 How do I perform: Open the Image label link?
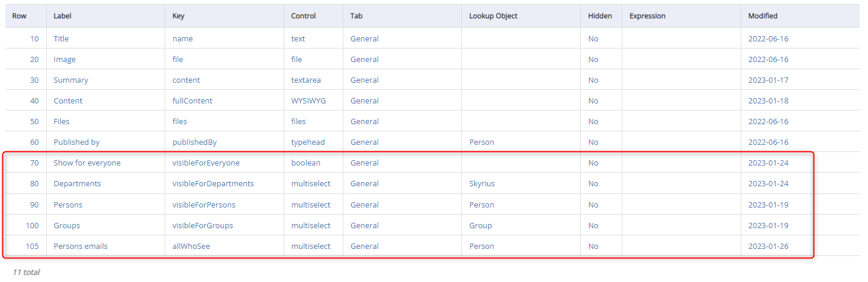tap(65, 59)
